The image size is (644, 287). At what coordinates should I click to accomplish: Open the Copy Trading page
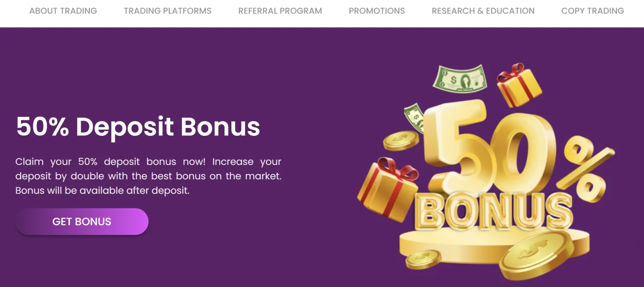click(592, 11)
